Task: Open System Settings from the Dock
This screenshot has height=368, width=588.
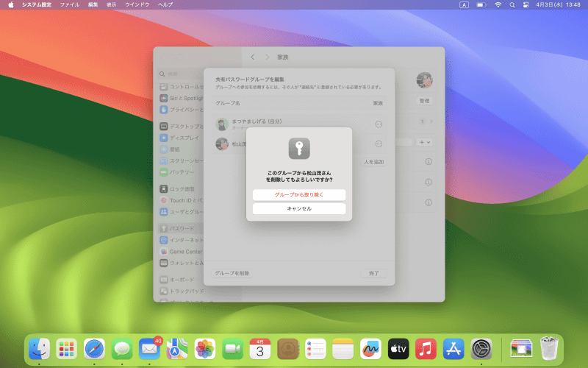Action: 481,349
